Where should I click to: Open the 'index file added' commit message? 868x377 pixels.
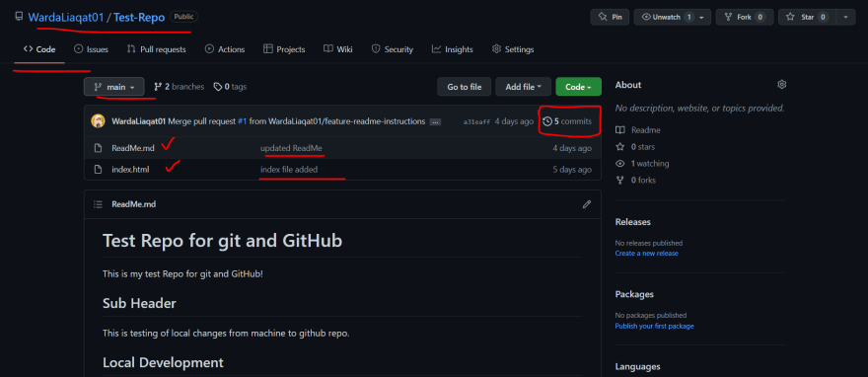coord(289,170)
